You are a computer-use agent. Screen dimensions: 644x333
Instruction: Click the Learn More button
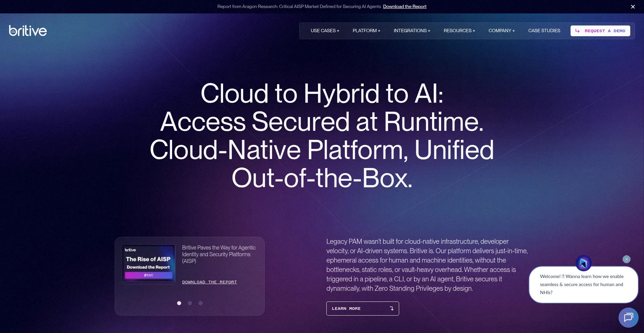[363, 309]
